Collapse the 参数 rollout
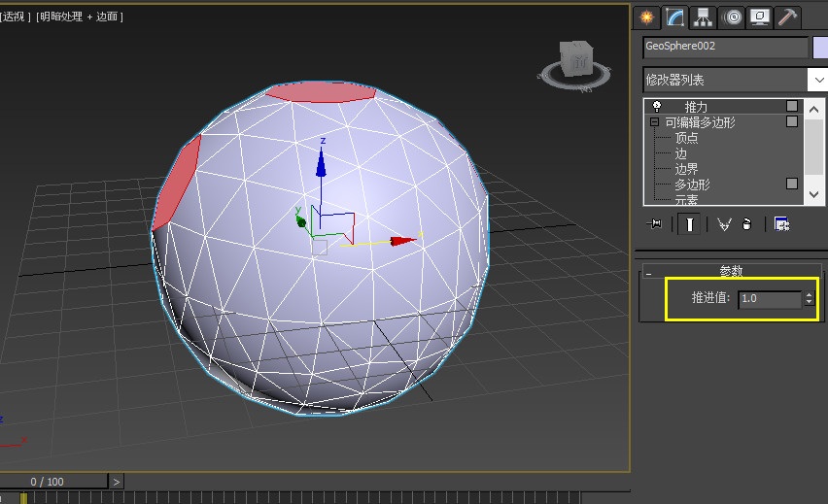This screenshot has width=828, height=504. [648, 273]
